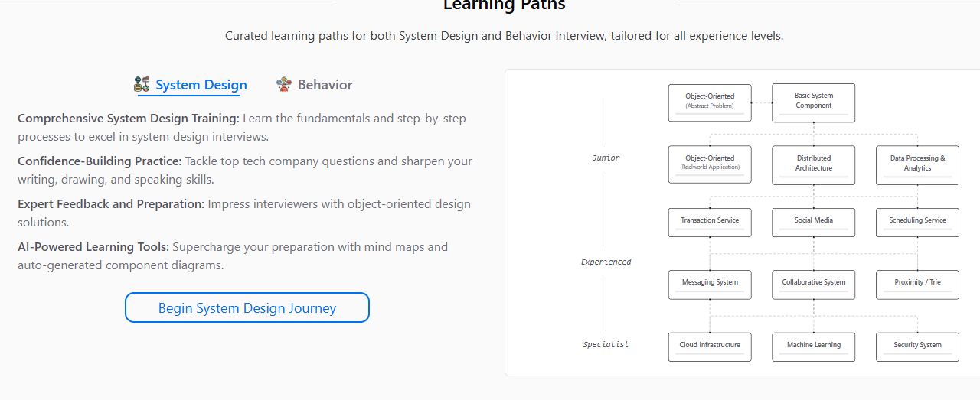
Task: Select the Social Media node
Action: pyautogui.click(x=813, y=222)
